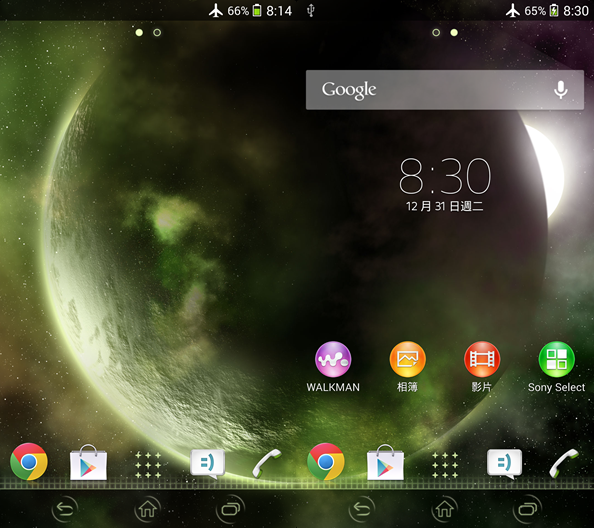This screenshot has width=595, height=528.
Task: Open app drawer grid on right screen
Action: [x=445, y=465]
